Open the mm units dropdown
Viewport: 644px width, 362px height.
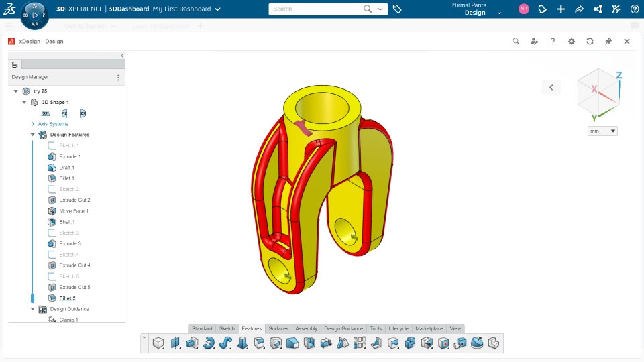602,131
